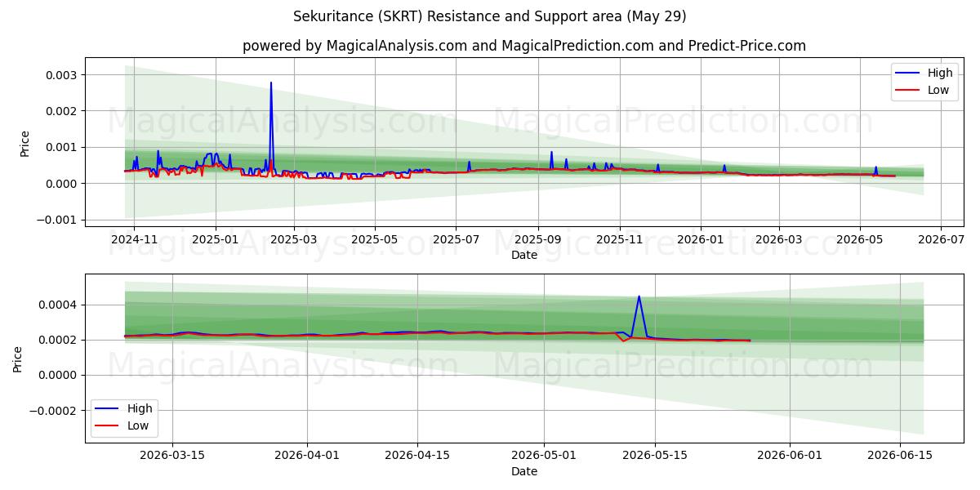Click the '0.003' y-axis tick
This screenshot has width=980, height=490.
63,74
